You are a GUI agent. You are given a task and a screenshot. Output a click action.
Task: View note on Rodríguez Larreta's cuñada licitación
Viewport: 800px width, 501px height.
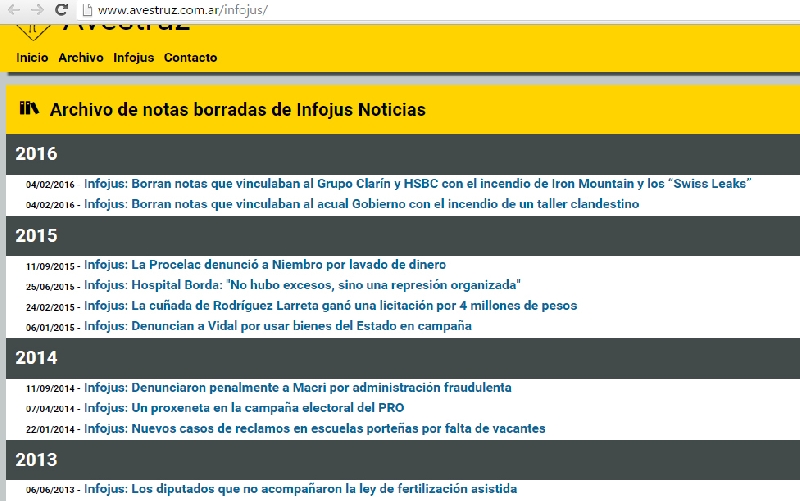330,306
